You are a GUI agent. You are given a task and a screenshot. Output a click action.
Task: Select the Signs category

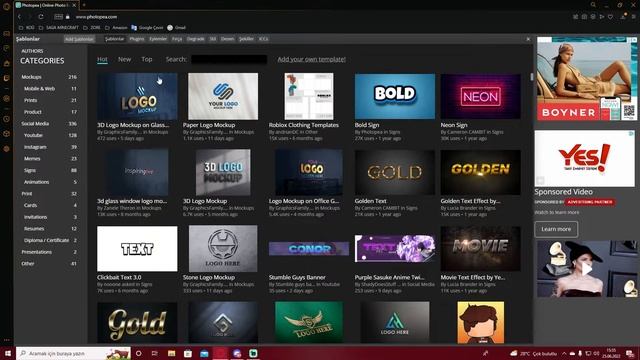pos(50,170)
